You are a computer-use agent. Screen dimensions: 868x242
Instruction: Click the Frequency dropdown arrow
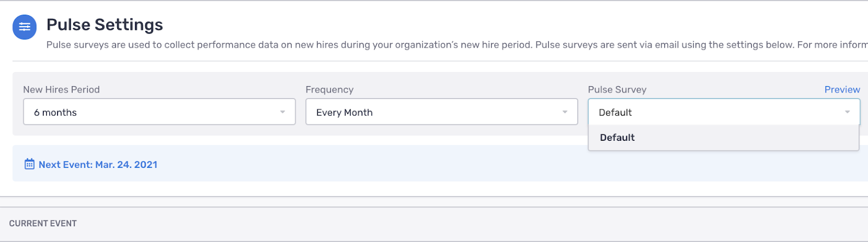tap(565, 112)
